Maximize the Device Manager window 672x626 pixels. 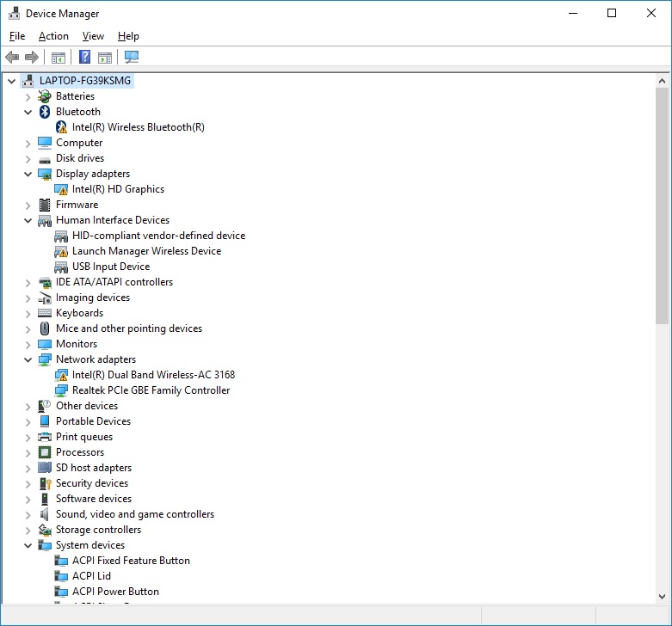(x=612, y=13)
